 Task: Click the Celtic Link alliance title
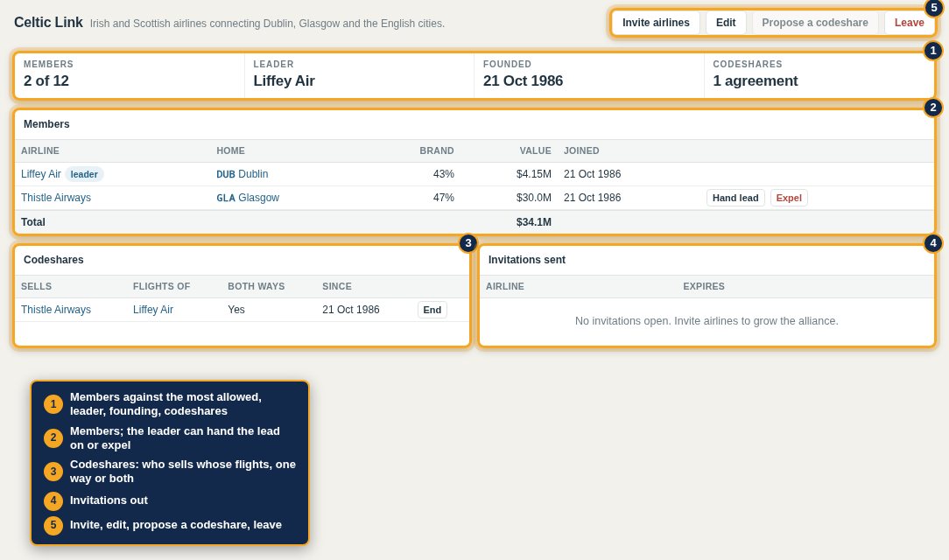[x=48, y=23]
